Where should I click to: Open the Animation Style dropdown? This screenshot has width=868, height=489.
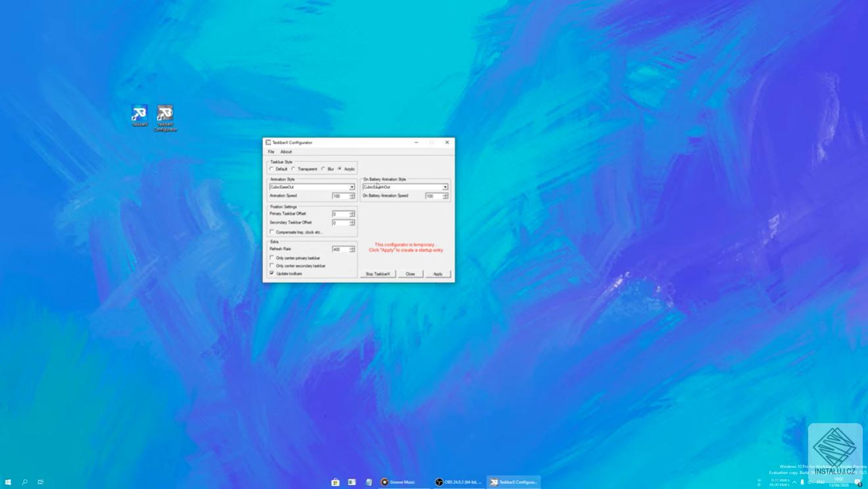[x=352, y=186]
